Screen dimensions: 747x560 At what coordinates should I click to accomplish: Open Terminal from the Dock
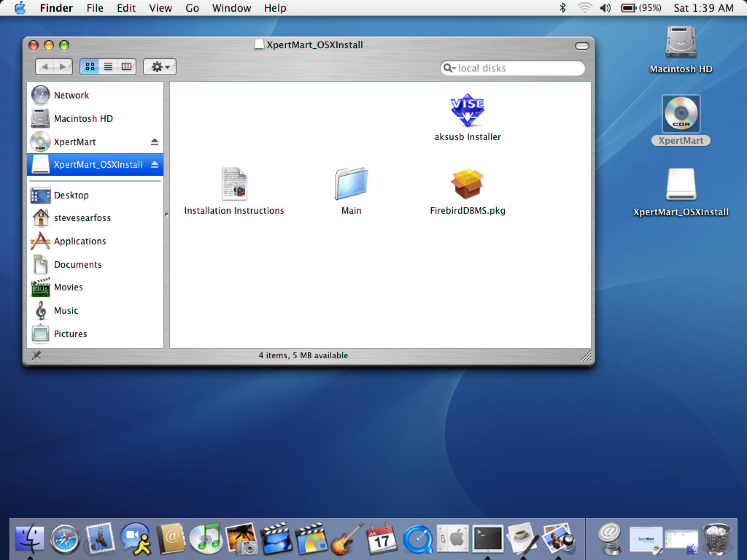488,538
